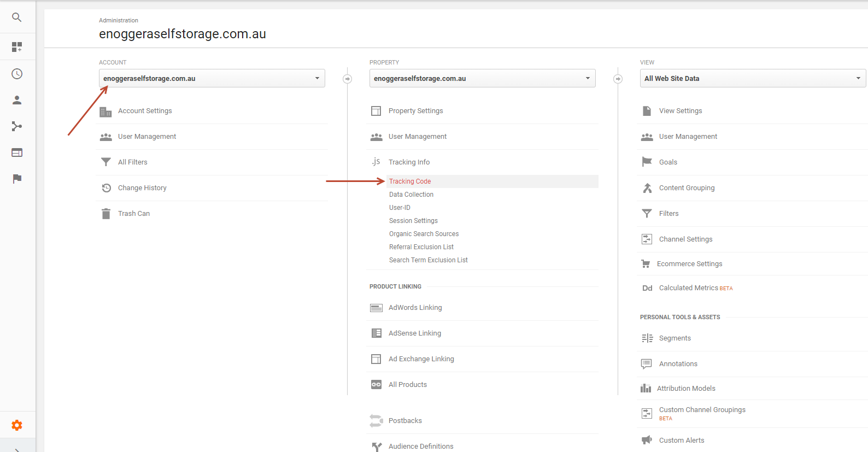Select Tracking Code submenu item
Screen dimensions: 868x452
tap(410, 181)
